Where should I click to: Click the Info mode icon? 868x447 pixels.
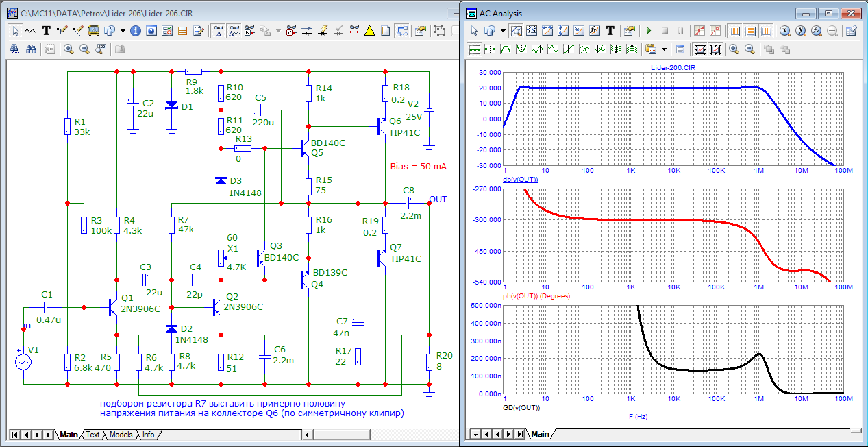coord(135,31)
